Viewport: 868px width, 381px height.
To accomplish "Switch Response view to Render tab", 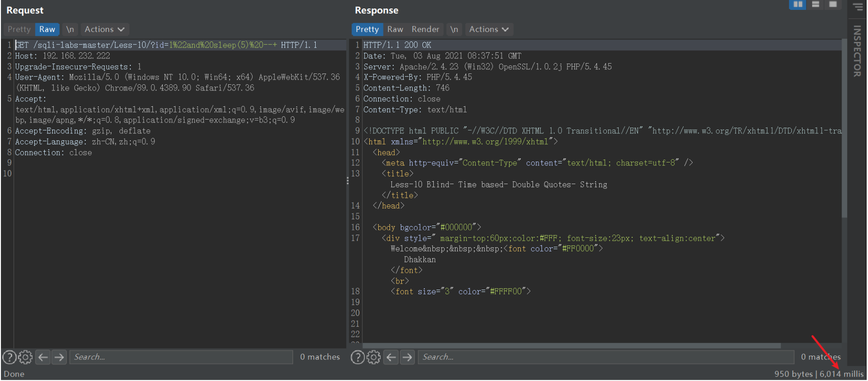I will 425,29.
